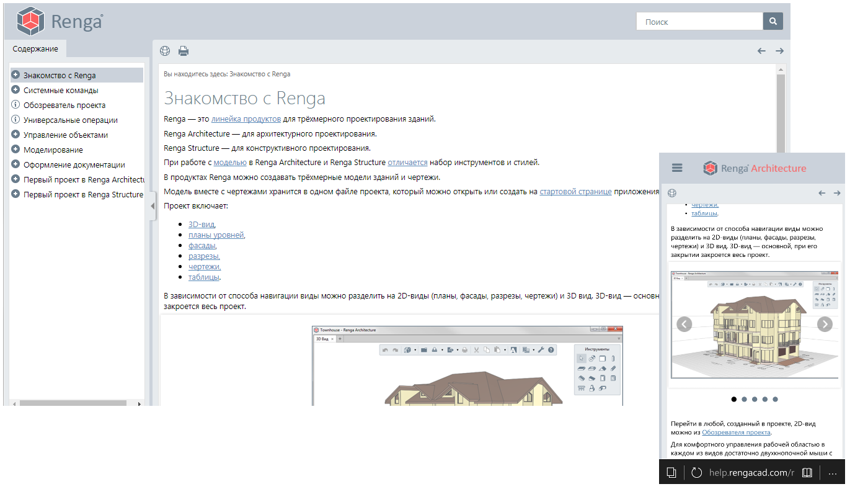Image resolution: width=868 pixels, height=489 pixels.
Task: Open the линейка продуктов link
Action: coord(246,119)
